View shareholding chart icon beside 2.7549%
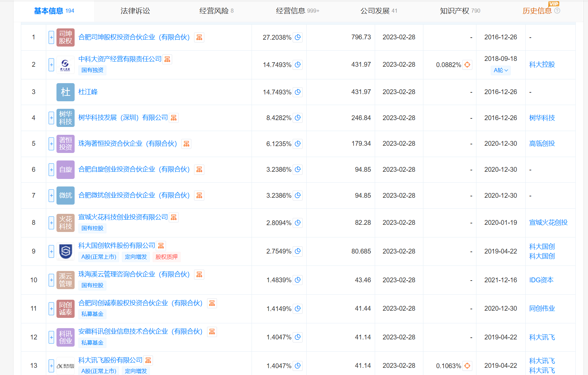Image resolution: width=588 pixels, height=375 pixels. click(298, 251)
